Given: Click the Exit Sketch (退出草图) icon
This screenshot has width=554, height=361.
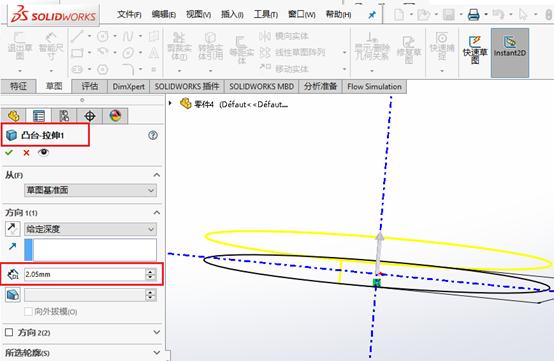Looking at the screenshot, I should pyautogui.click(x=20, y=47).
